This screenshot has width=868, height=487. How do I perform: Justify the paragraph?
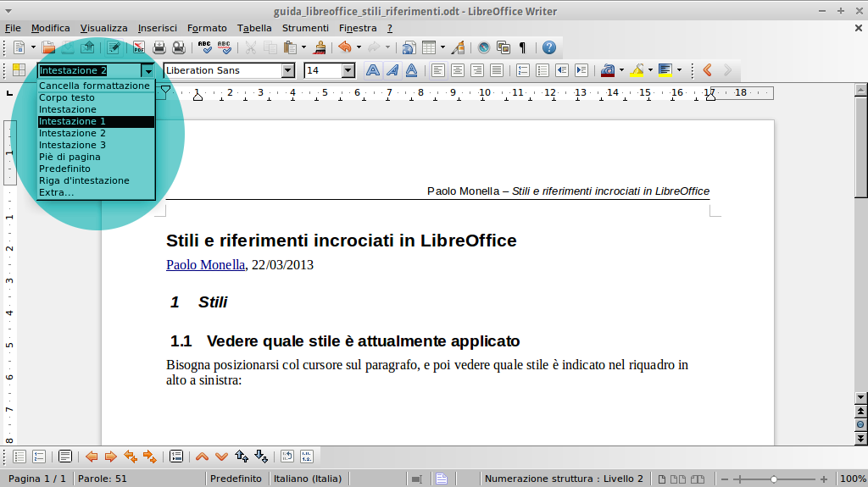tap(497, 70)
